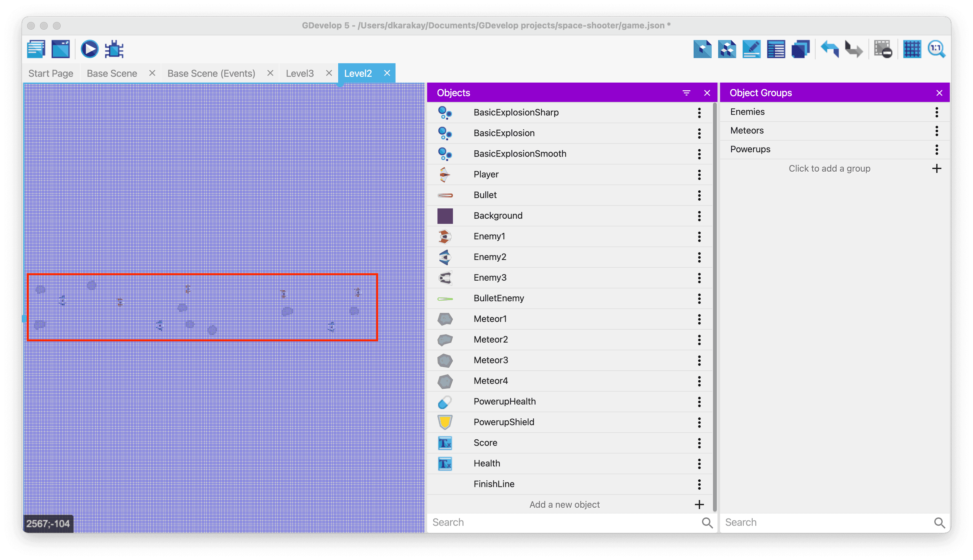
Task: Switch to the Base Scene (Events) tab
Action: point(211,74)
